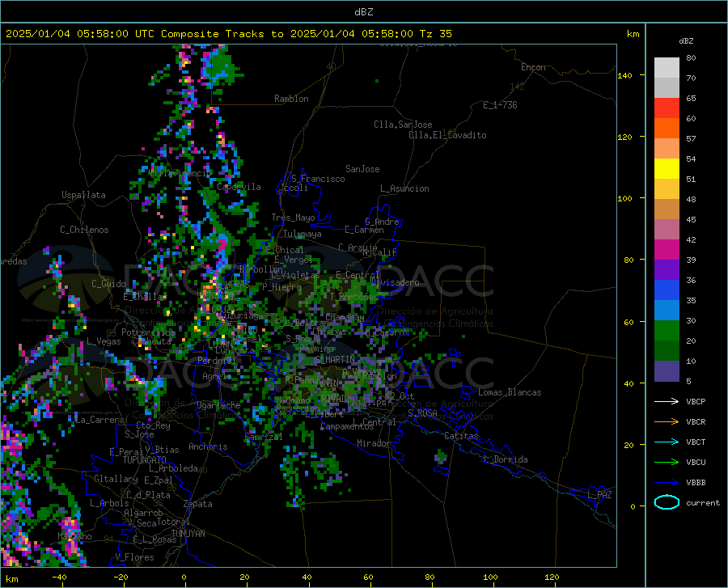Click the 'Clla.SanJose' map label
The width and height of the screenshot is (728, 588).
403,125
